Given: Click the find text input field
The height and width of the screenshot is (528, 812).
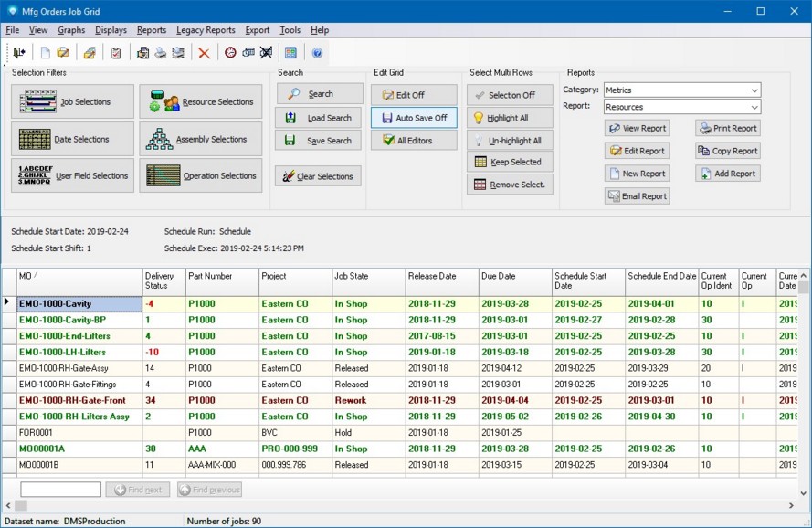Looking at the screenshot, I should 60,490.
